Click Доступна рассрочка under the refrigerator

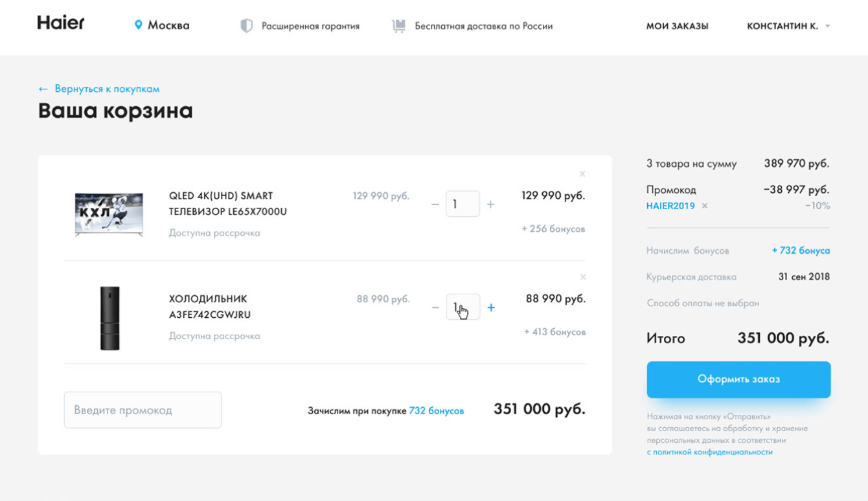214,336
